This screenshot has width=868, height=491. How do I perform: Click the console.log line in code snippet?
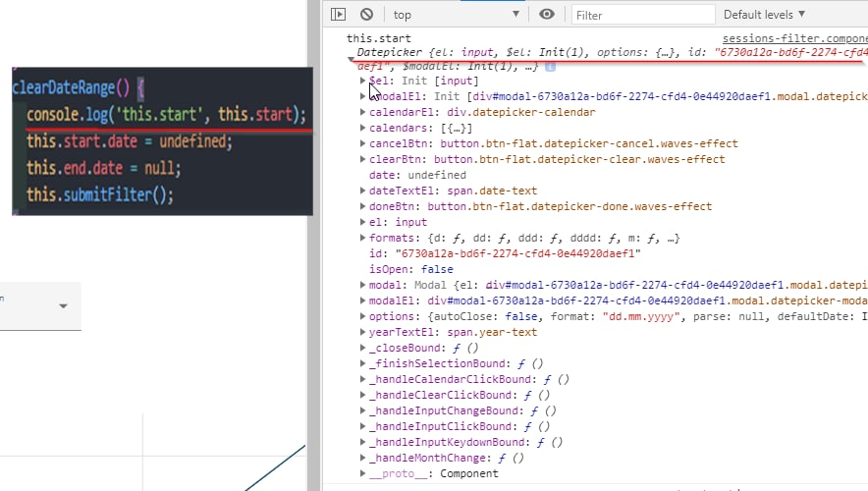pyautogui.click(x=166, y=114)
